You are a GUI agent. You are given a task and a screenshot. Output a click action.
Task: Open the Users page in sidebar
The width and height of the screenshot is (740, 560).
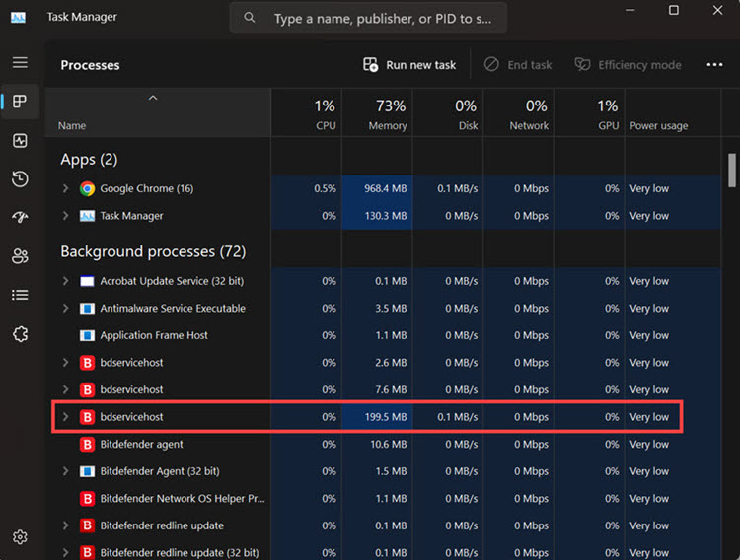pos(20,256)
